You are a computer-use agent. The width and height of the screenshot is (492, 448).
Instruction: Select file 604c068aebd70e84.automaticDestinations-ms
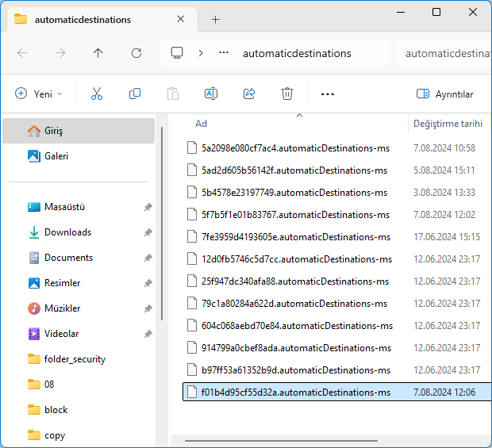click(x=297, y=326)
